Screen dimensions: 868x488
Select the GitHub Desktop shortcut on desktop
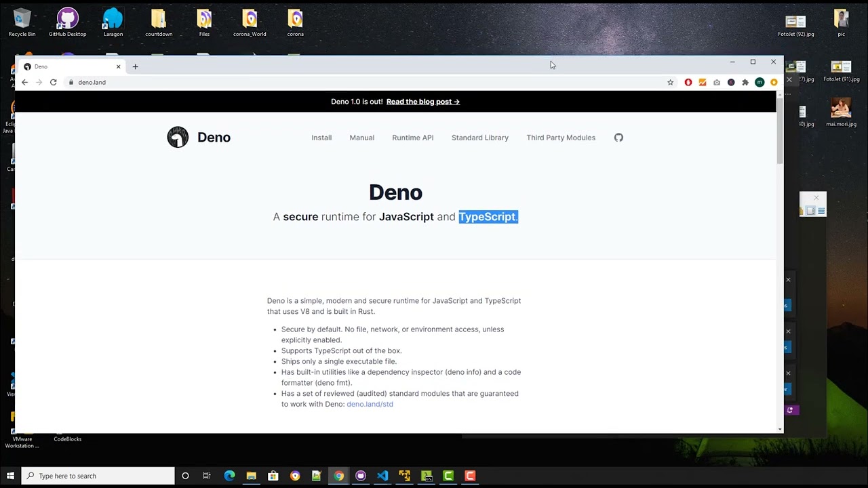67,23
